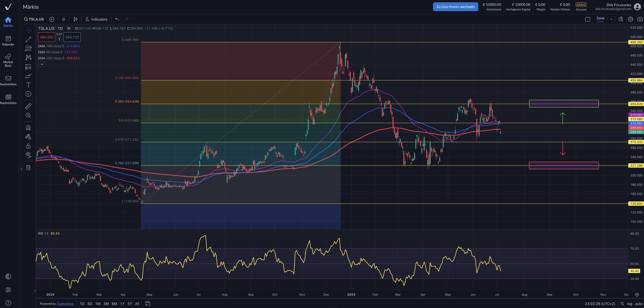
Task: Toggle the log scale option
Action: [629, 304]
